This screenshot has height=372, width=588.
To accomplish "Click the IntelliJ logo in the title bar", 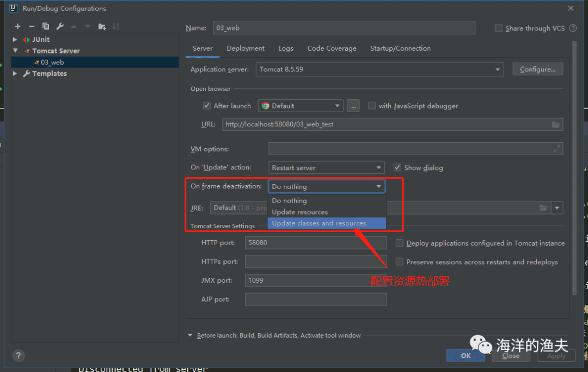I will click(13, 8).
